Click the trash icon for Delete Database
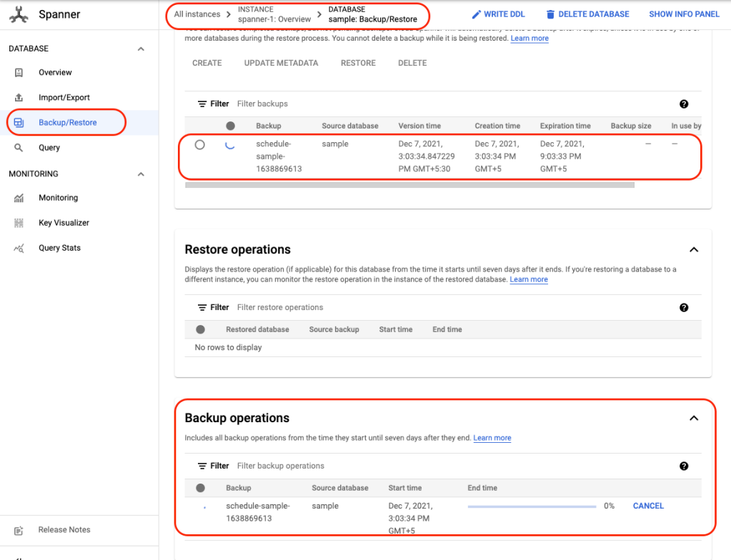731x560 pixels. point(550,14)
